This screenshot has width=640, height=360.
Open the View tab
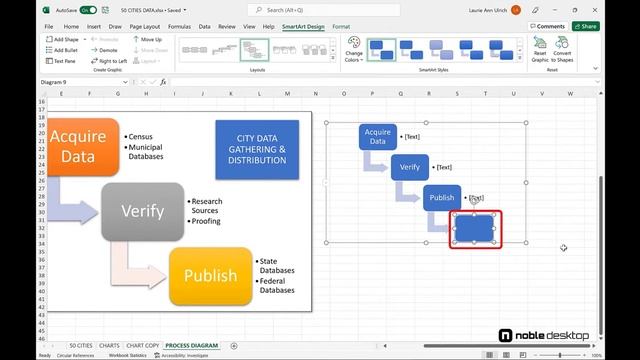tap(249, 27)
